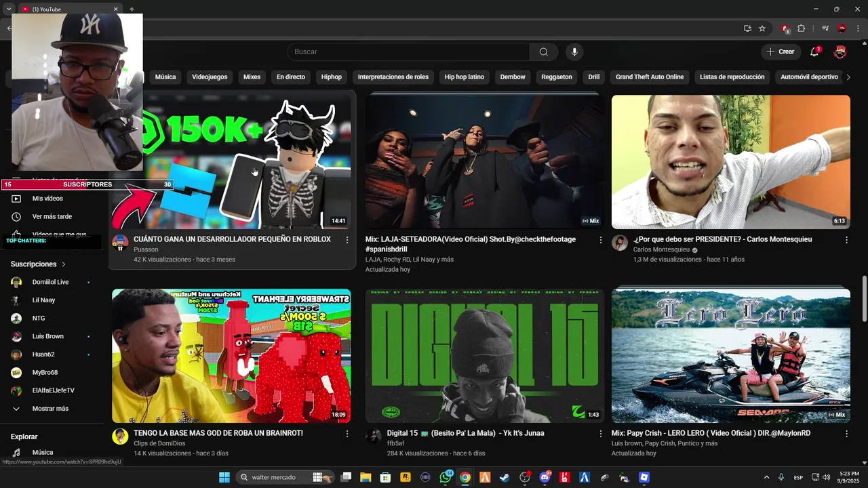Open Chrome media controls icon
868x488 pixels.
(x=825, y=28)
